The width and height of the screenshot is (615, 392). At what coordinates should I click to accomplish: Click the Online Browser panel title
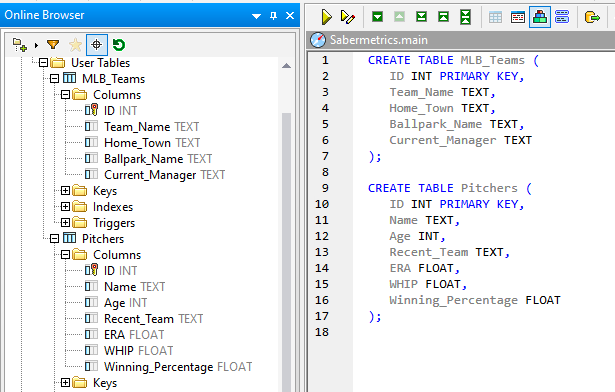pyautogui.click(x=44, y=15)
